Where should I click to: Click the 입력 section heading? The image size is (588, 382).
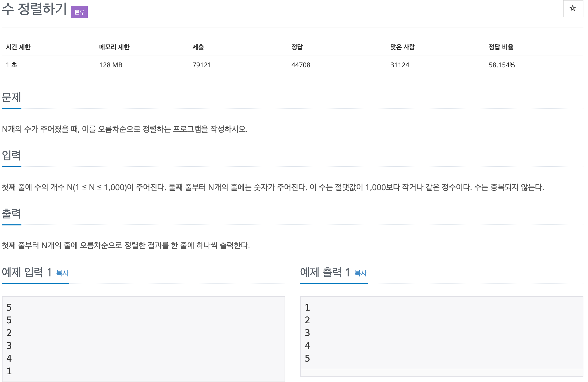click(x=11, y=155)
